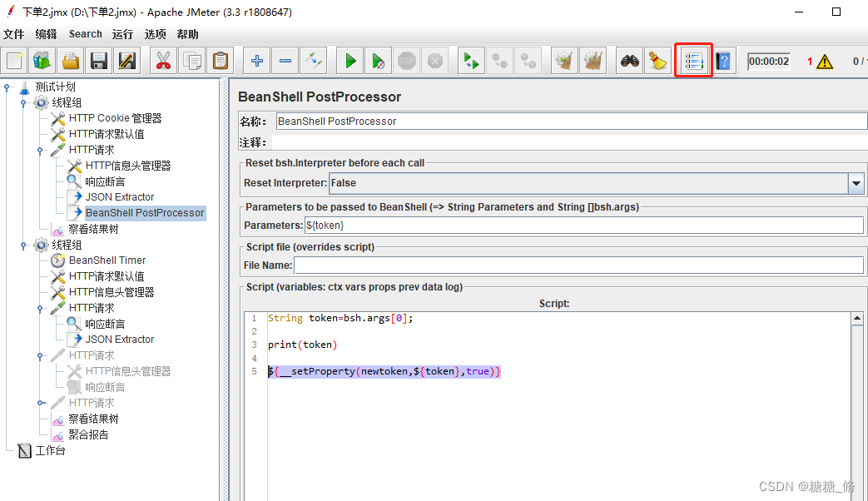Select 聚合报告 listener in tree
This screenshot has height=501, width=868.
tap(88, 434)
